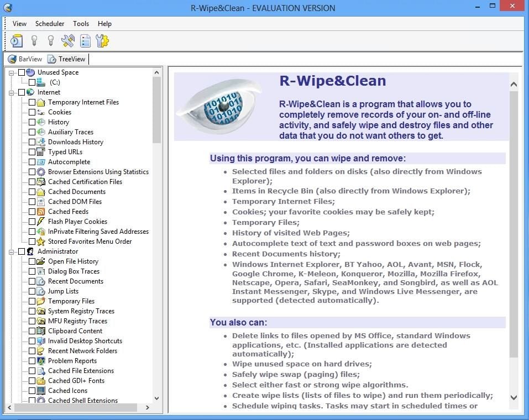Open the wipe list document icon
The height and width of the screenshot is (420, 529).
pyautogui.click(x=85, y=41)
